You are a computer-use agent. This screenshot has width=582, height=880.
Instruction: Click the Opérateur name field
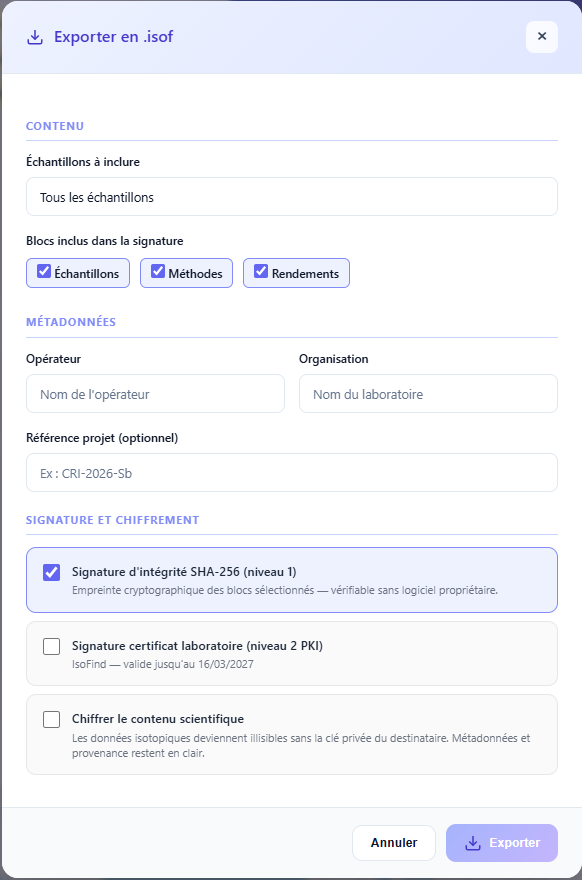tap(155, 393)
